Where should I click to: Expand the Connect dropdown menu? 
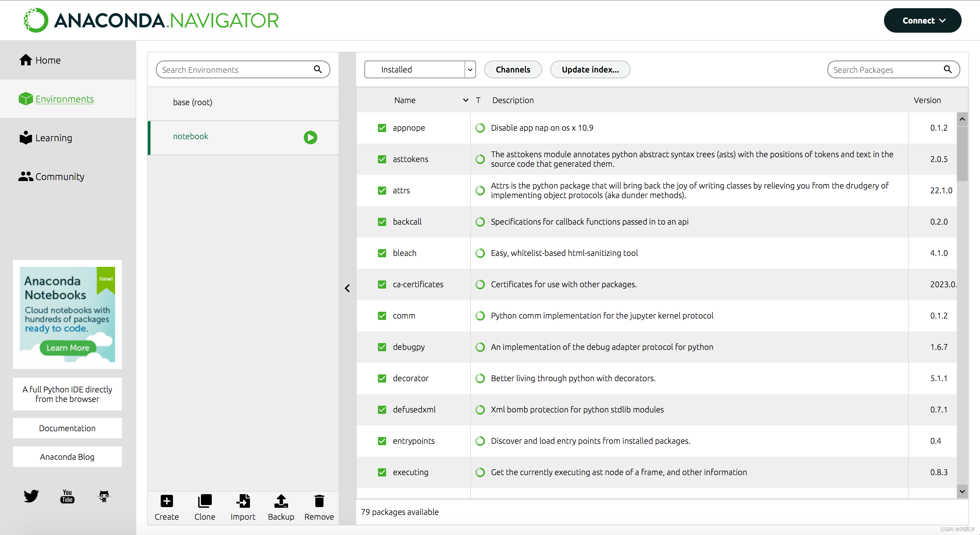tap(922, 20)
